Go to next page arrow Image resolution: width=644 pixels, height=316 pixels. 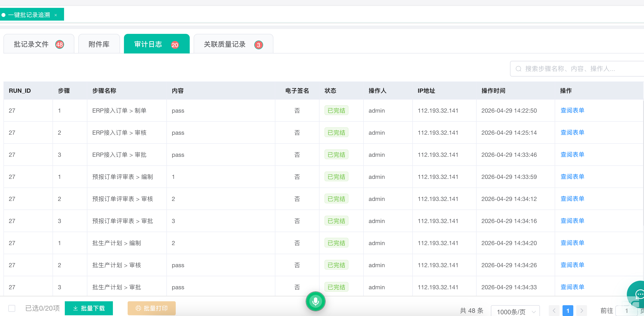tap(581, 311)
